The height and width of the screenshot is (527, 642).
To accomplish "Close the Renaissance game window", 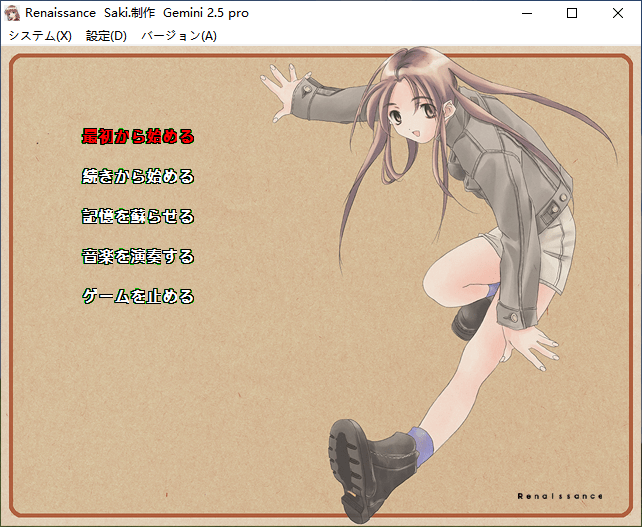I will [618, 13].
